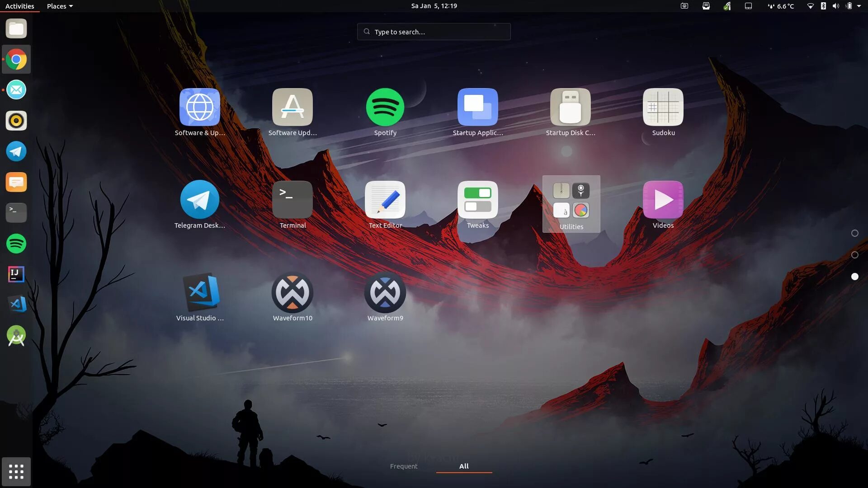The image size is (868, 488).
Task: Go to the second app page indicator
Action: click(855, 255)
